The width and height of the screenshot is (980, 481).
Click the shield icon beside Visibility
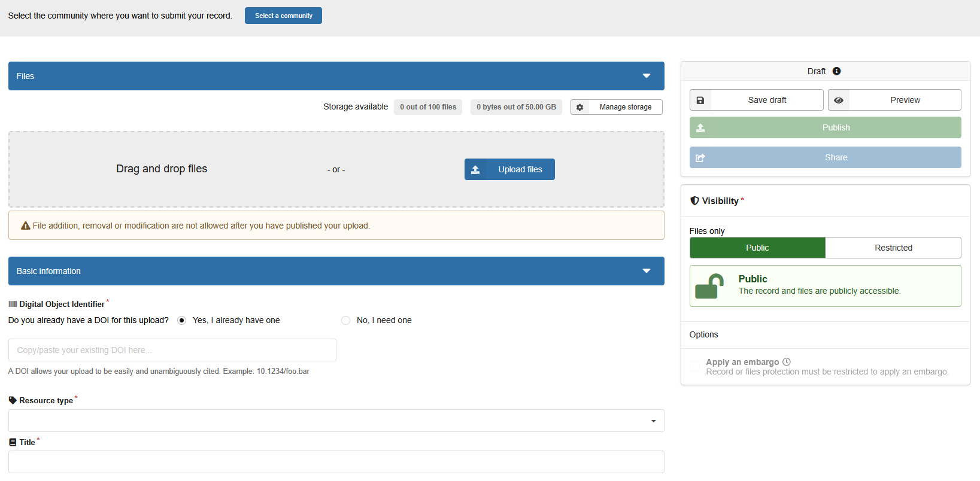(694, 201)
